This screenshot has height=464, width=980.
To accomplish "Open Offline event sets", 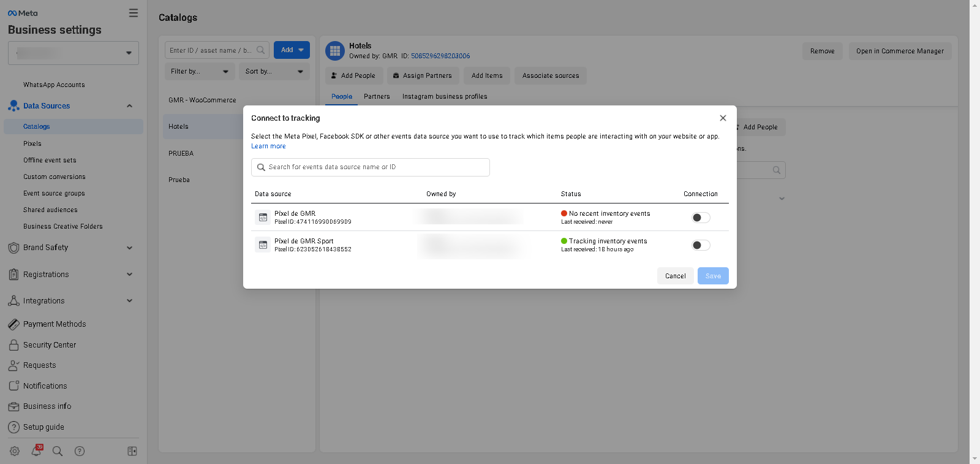I will [x=50, y=160].
